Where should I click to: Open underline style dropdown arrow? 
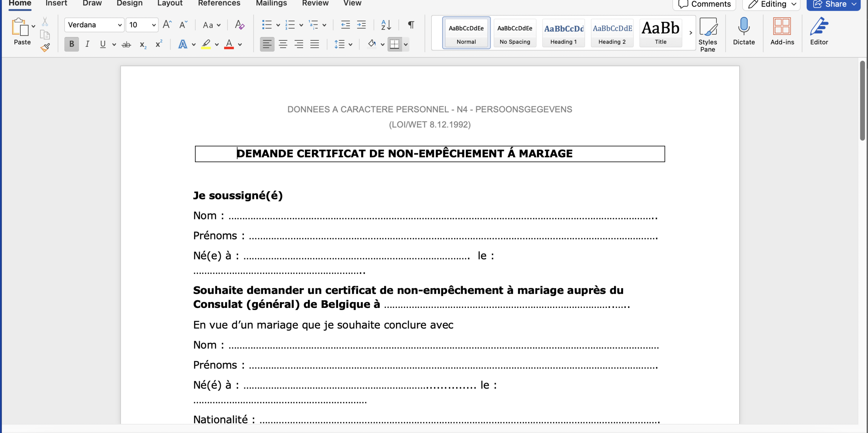click(114, 44)
